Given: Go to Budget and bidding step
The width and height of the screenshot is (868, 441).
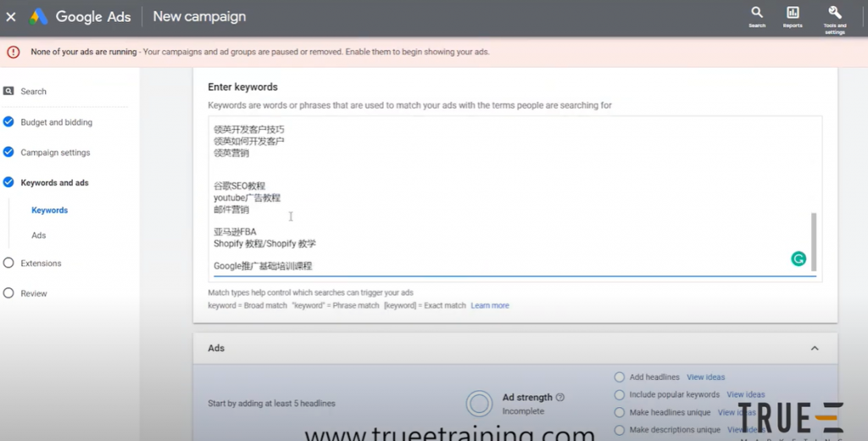Looking at the screenshot, I should [x=56, y=122].
